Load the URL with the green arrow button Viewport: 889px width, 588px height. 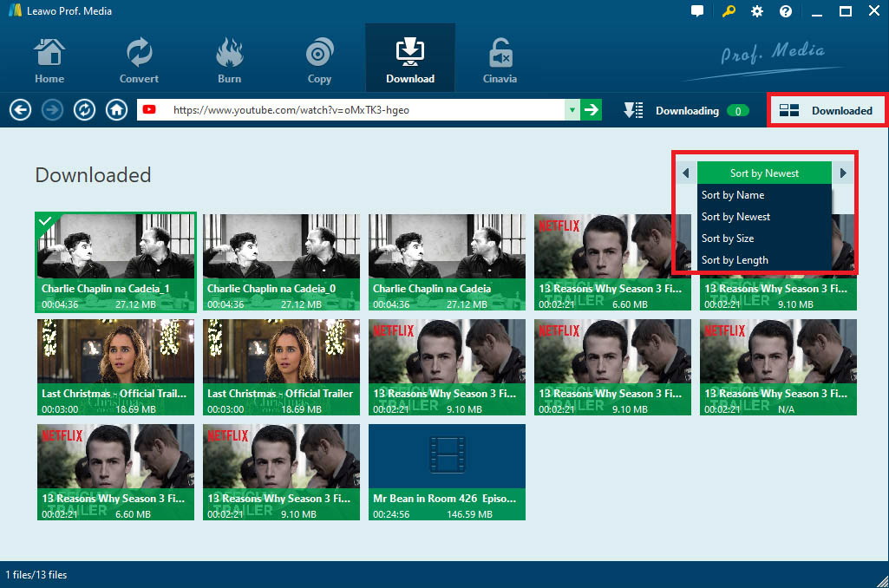pos(592,110)
